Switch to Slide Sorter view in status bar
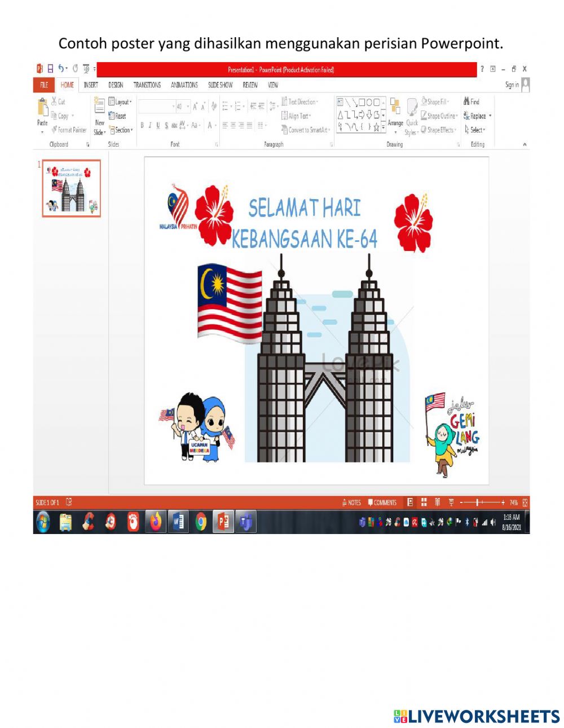The width and height of the screenshot is (564, 728). pos(424,502)
